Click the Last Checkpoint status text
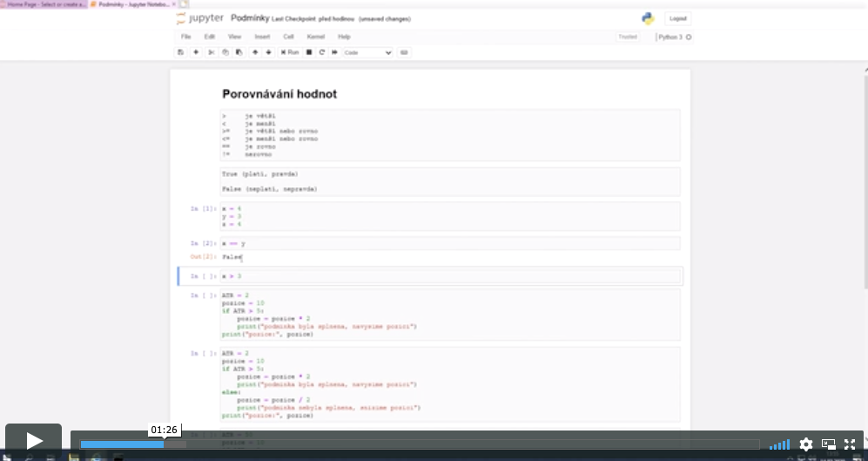868x461 pixels. click(x=313, y=19)
